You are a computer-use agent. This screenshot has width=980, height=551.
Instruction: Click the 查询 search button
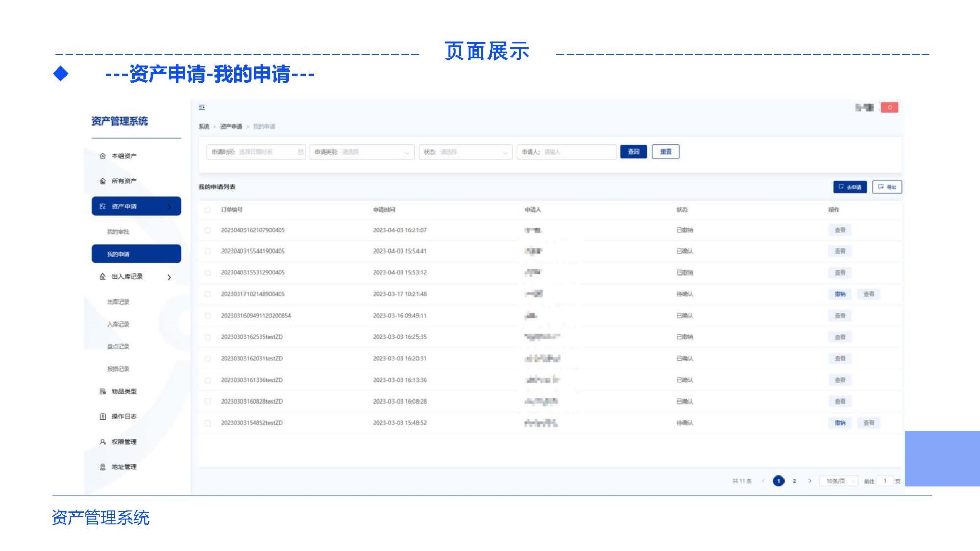pyautogui.click(x=633, y=152)
